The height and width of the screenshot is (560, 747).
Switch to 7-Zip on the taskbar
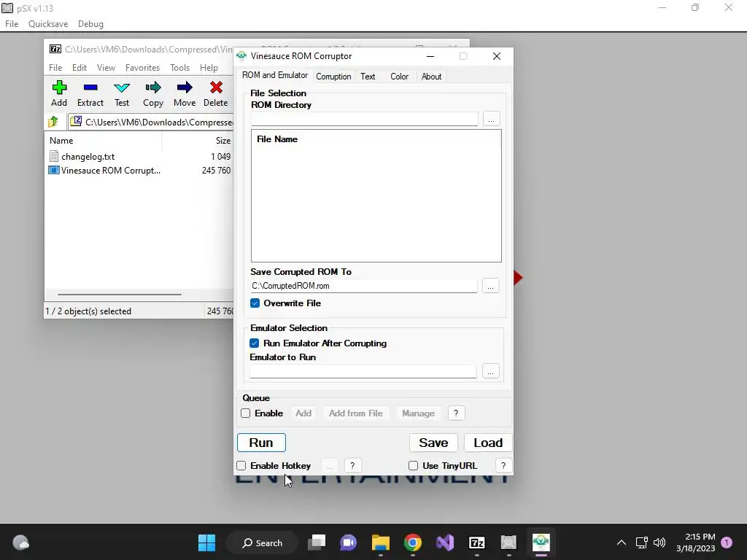tap(477, 542)
